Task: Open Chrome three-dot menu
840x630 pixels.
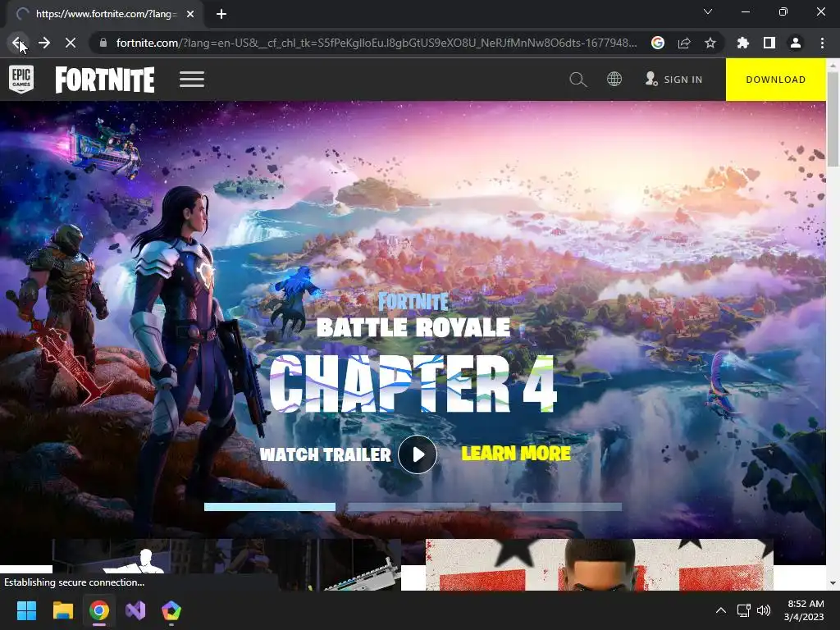Action: pos(822,43)
